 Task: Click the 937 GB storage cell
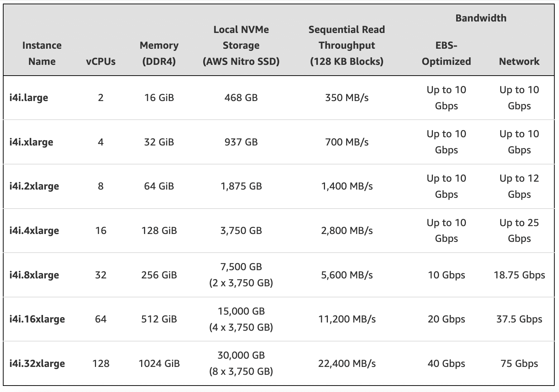[x=241, y=142]
